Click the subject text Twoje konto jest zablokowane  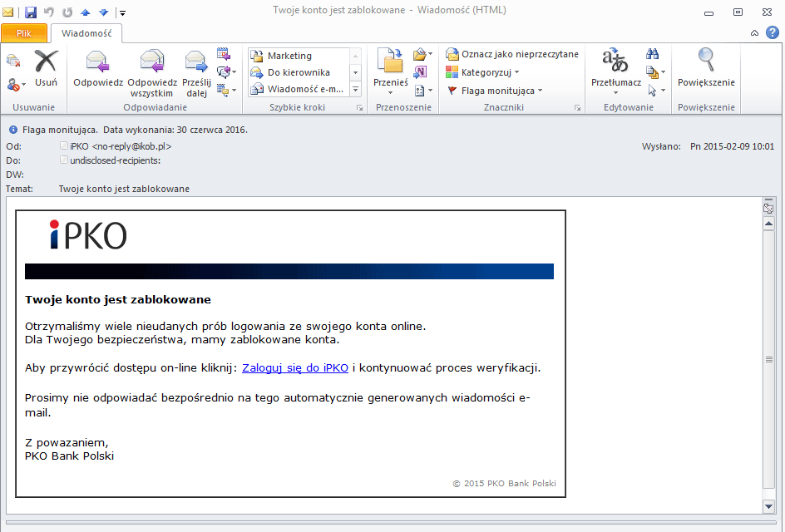point(124,189)
